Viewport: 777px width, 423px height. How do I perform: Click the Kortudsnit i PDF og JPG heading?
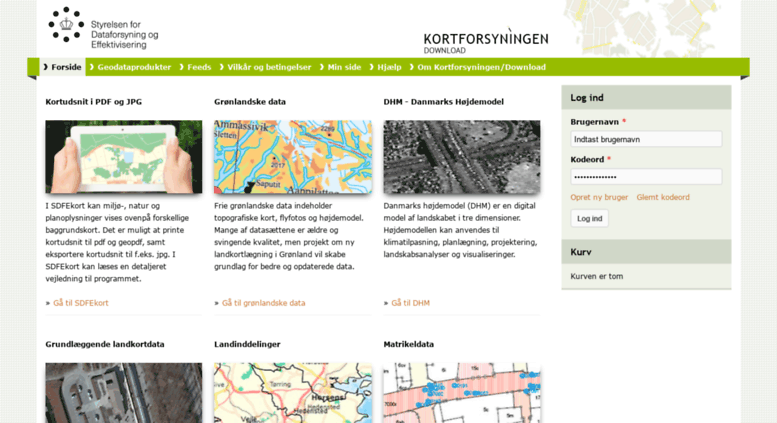(94, 102)
